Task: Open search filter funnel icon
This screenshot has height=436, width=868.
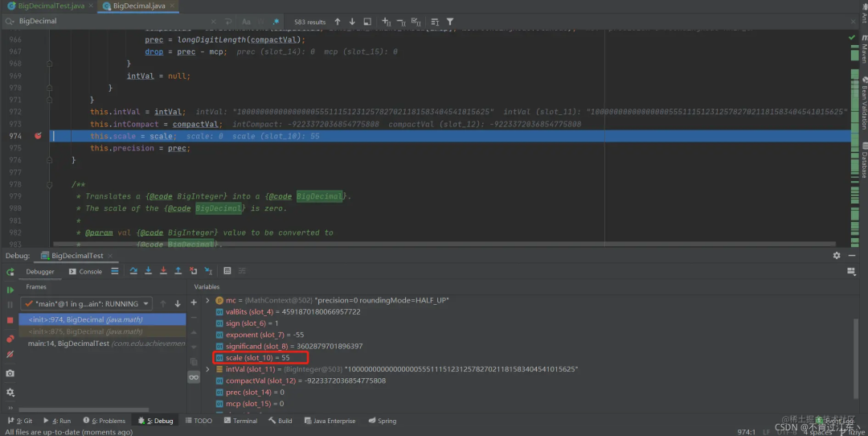Action: tap(450, 22)
